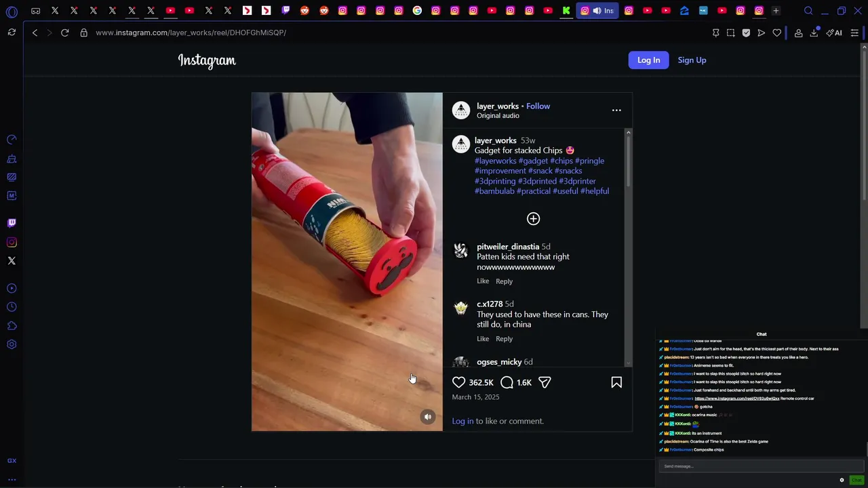Open sidebar three-dots setup
The height and width of the screenshot is (488, 868).
(x=12, y=479)
